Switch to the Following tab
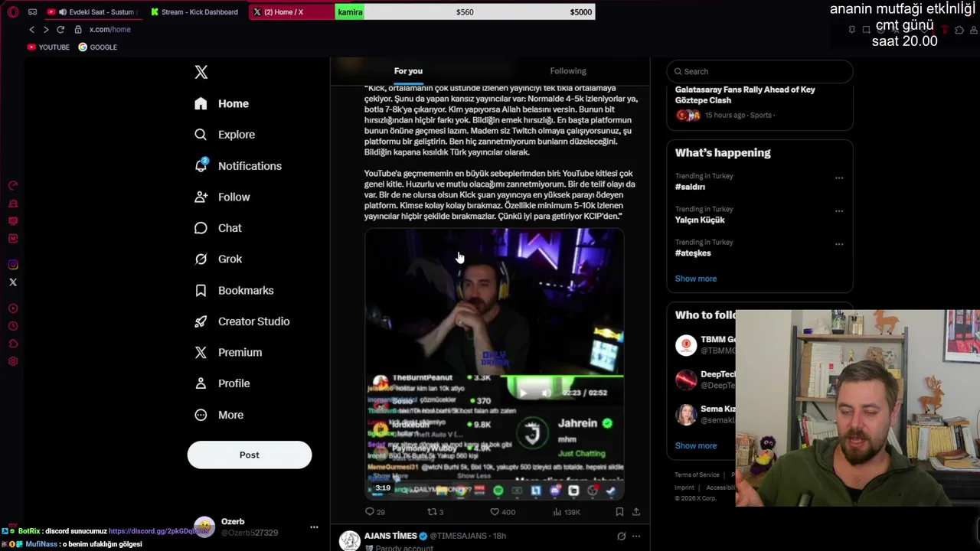Image resolution: width=980 pixels, height=551 pixels. point(568,71)
